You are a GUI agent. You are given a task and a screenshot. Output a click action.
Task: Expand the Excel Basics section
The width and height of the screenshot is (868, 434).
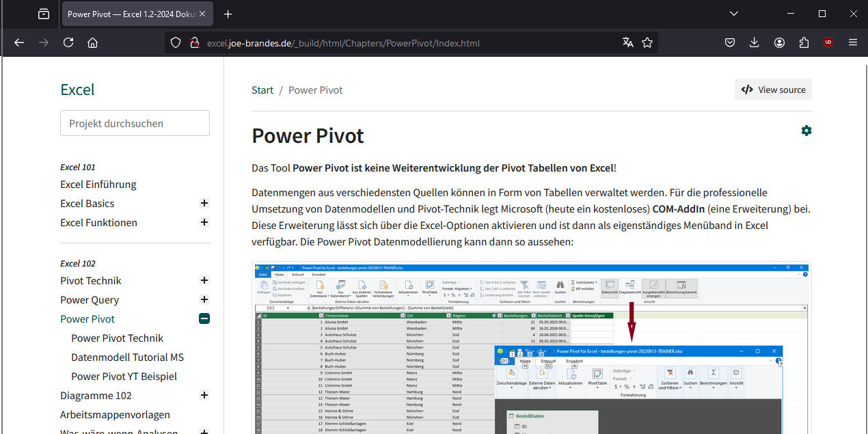click(x=204, y=204)
